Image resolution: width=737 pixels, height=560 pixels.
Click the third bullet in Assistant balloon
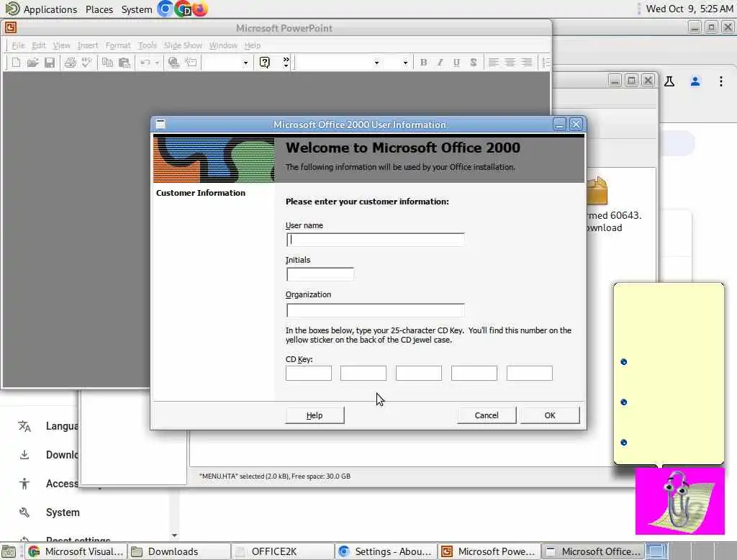(624, 443)
